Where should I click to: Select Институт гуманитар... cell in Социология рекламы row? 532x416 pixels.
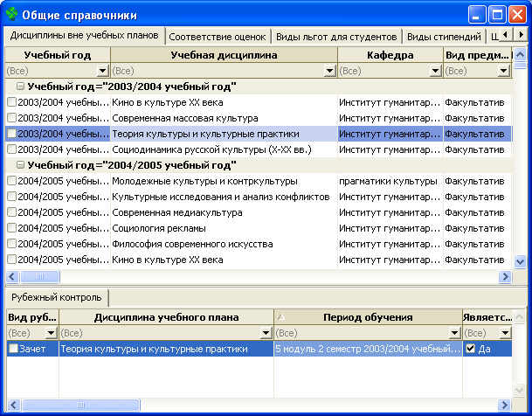pos(390,228)
